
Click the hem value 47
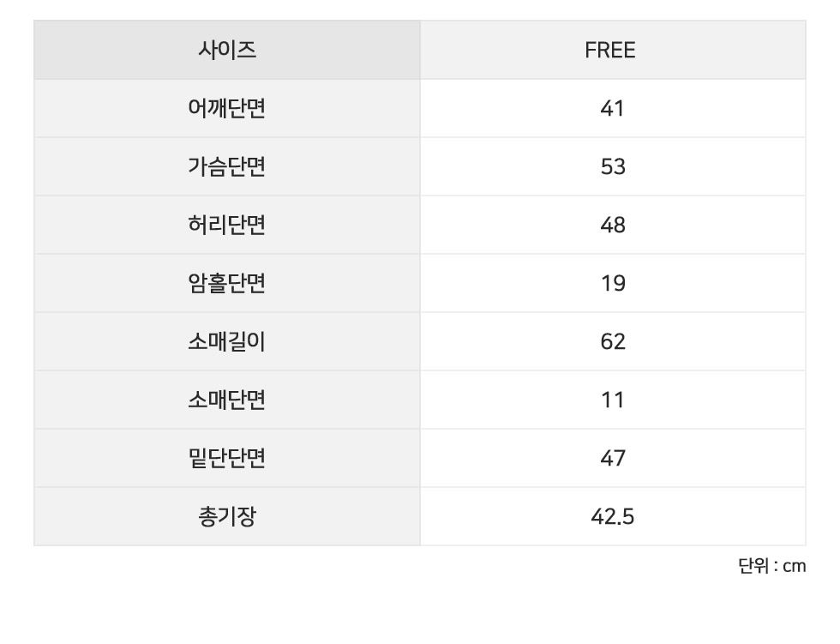613,458
